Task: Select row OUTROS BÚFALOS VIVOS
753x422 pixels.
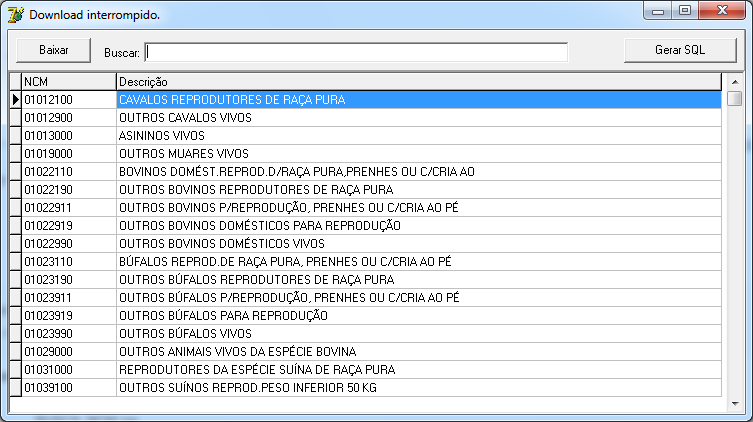Action: click(x=419, y=334)
